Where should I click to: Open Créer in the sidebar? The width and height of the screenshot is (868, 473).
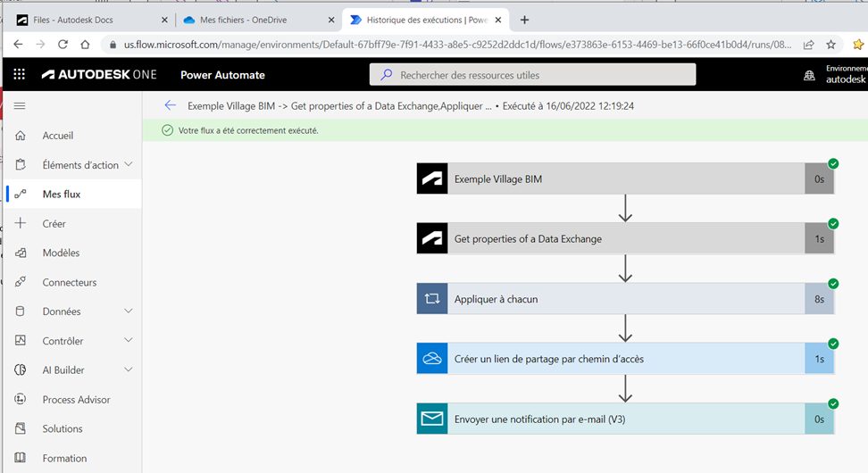coord(72,223)
